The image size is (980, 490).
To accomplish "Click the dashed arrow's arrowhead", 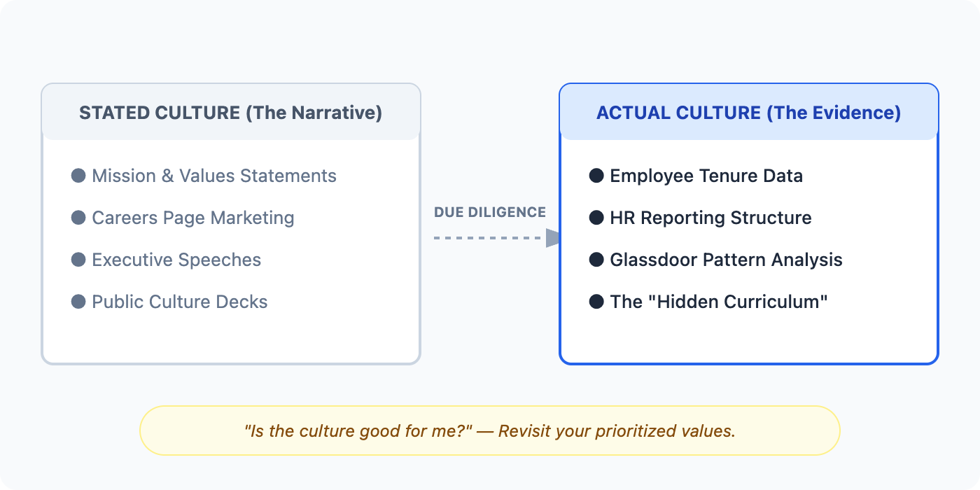I will [553, 238].
